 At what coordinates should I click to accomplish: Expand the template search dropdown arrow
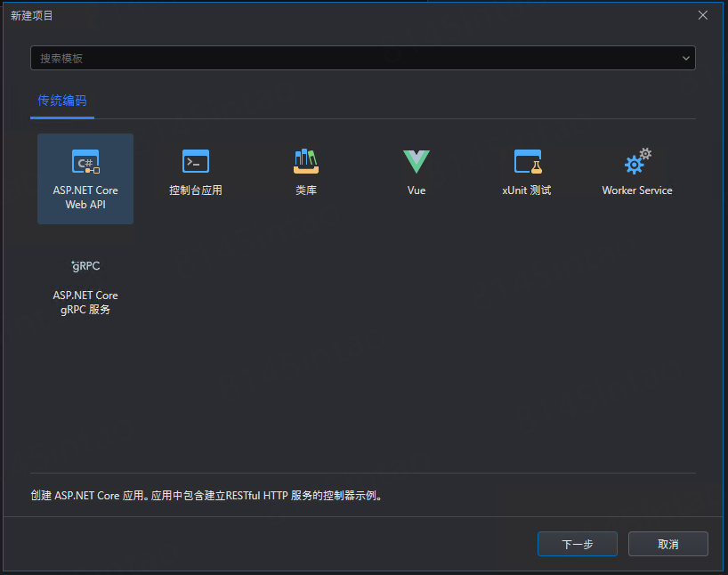(685, 58)
